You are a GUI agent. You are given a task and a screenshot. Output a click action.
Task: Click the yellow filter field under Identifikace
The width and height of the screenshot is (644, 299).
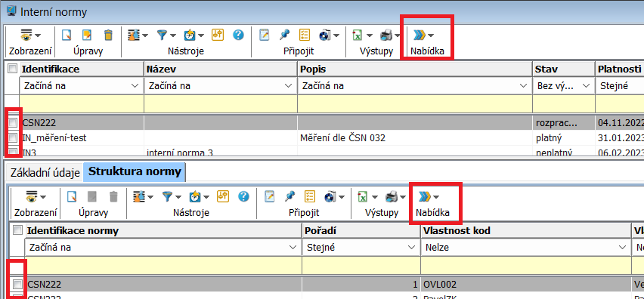tap(82, 103)
